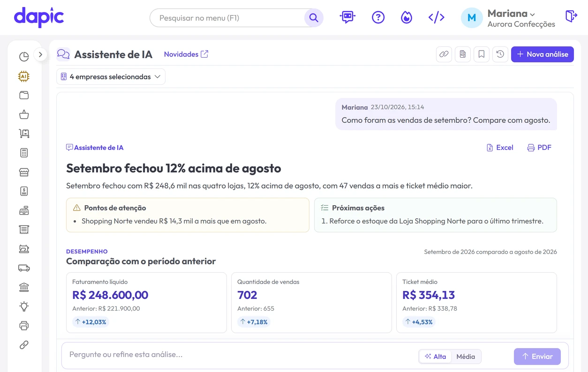Click the Assistente de IA response label

pyautogui.click(x=95, y=148)
